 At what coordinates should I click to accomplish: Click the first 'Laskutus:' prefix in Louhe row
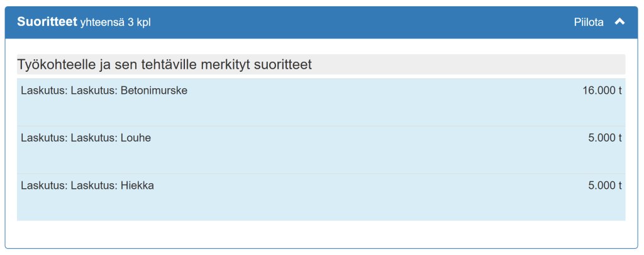click(x=43, y=138)
